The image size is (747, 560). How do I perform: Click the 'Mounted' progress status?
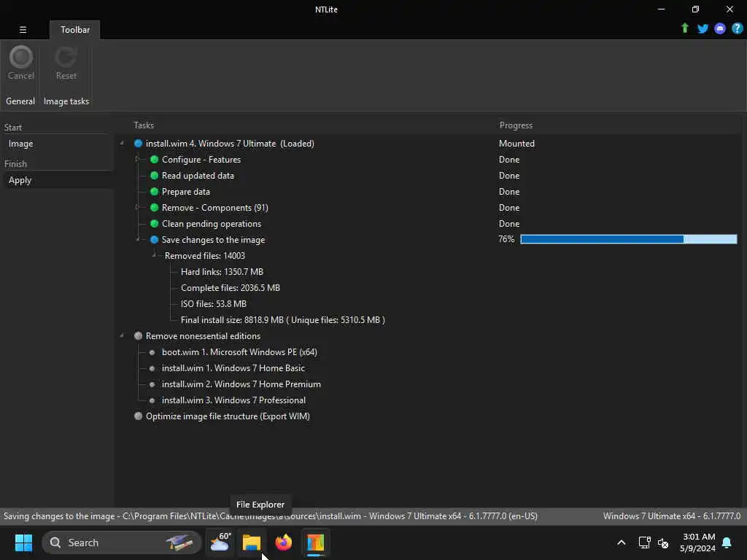click(x=516, y=144)
